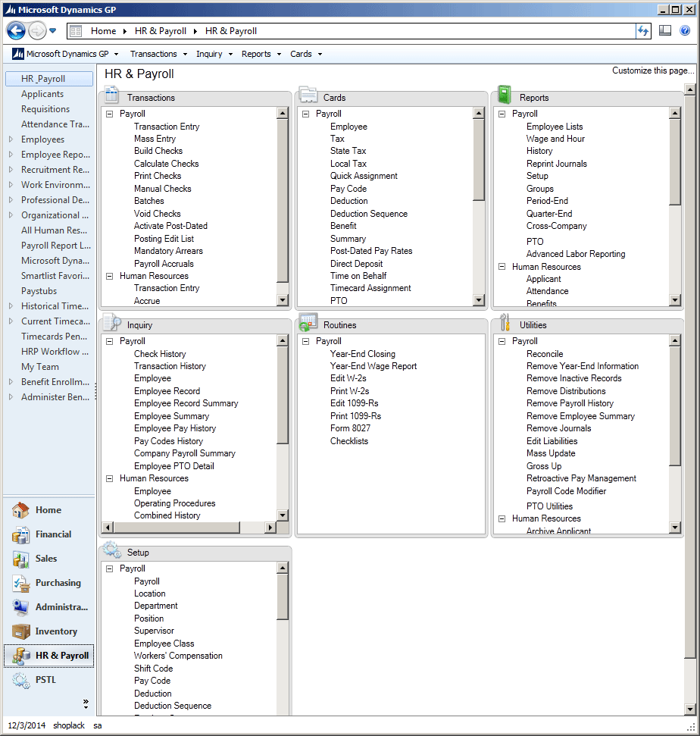Open the layout options icon

point(665,31)
